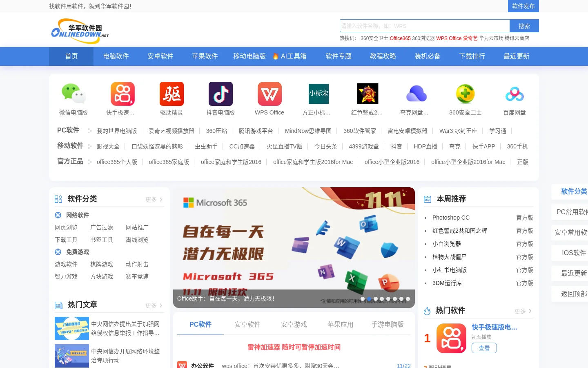
Task: Click the 软件分类 grid icon
Action: 58,199
